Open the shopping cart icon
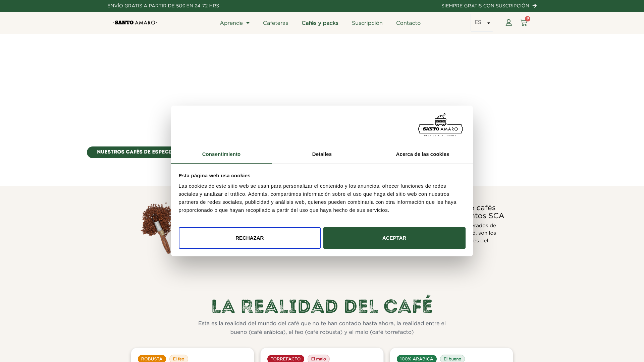The height and width of the screenshot is (362, 644). pyautogui.click(x=524, y=23)
